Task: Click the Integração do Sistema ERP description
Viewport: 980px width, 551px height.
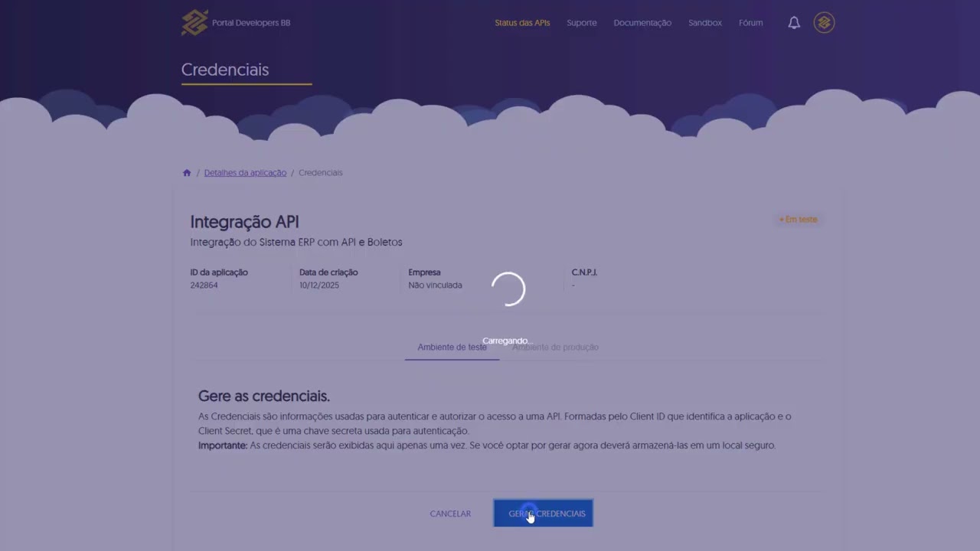Action: coord(296,242)
